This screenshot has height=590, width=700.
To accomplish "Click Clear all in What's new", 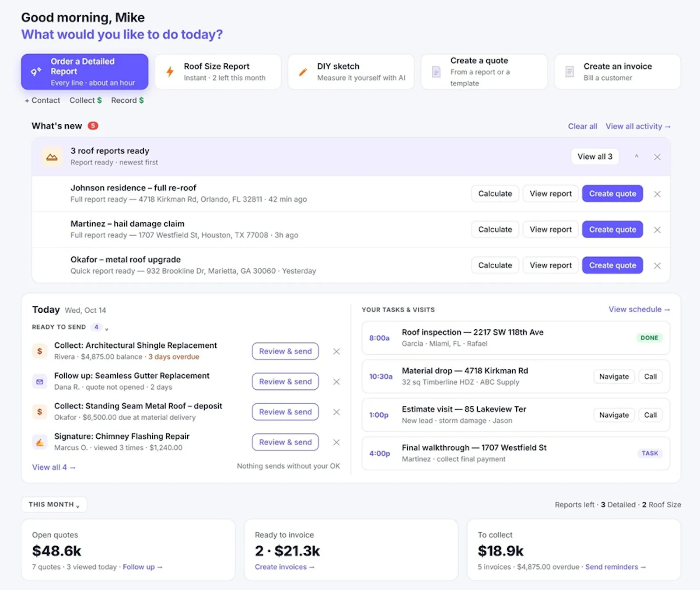I will click(x=583, y=126).
